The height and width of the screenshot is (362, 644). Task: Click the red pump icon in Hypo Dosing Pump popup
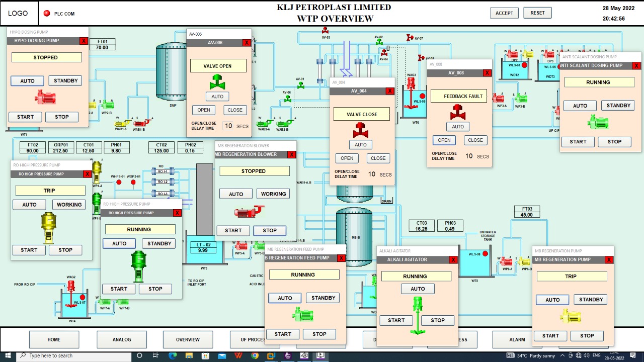coord(45,98)
